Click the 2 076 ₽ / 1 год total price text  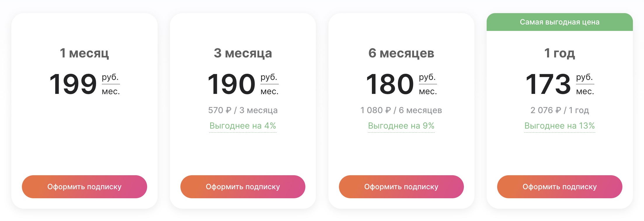[560, 110]
